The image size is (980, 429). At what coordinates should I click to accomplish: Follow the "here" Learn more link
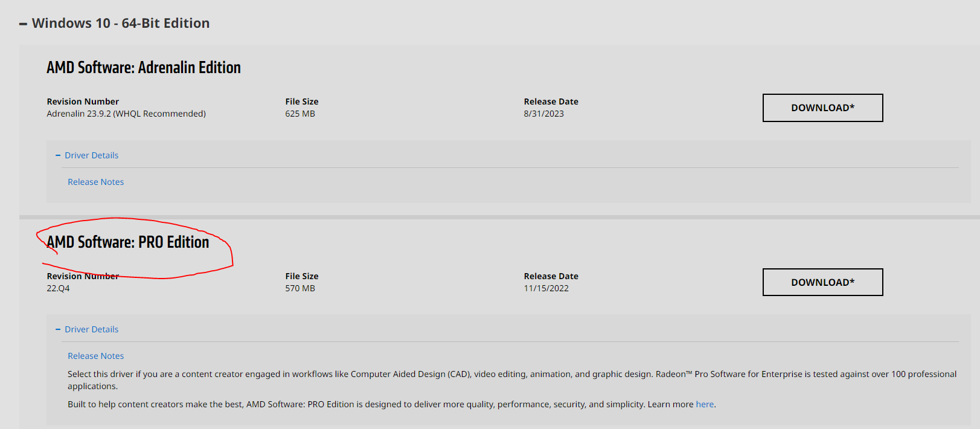705,404
